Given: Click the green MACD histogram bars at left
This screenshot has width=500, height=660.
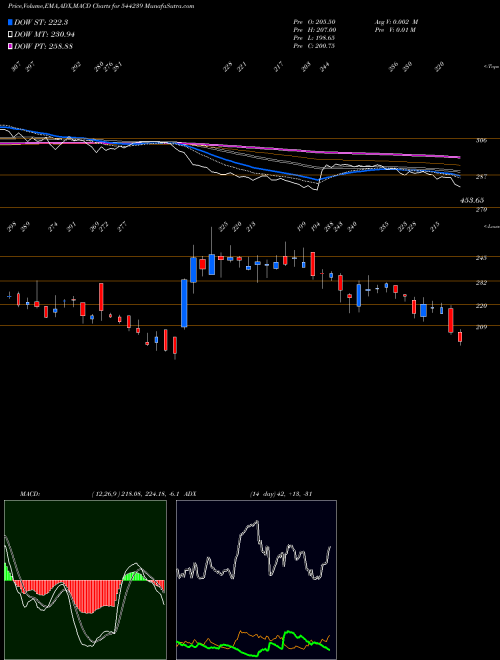Looking at the screenshot, I should pyautogui.click(x=8, y=572).
